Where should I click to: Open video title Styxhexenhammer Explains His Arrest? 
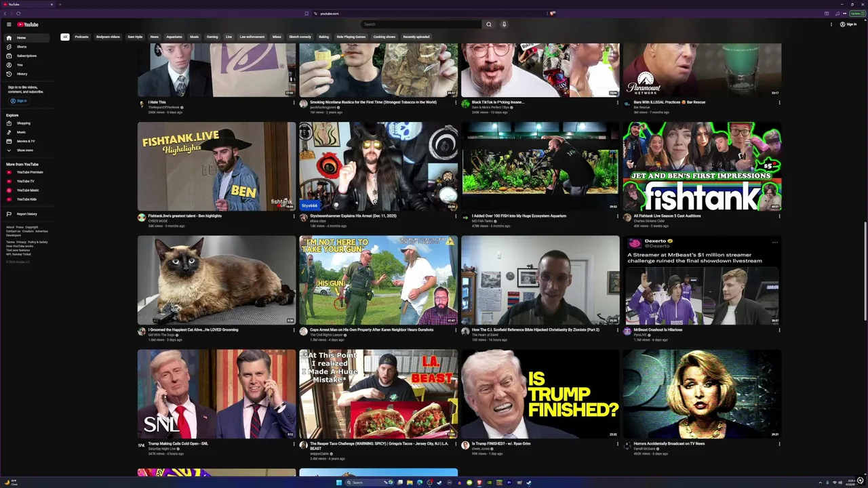353,216
